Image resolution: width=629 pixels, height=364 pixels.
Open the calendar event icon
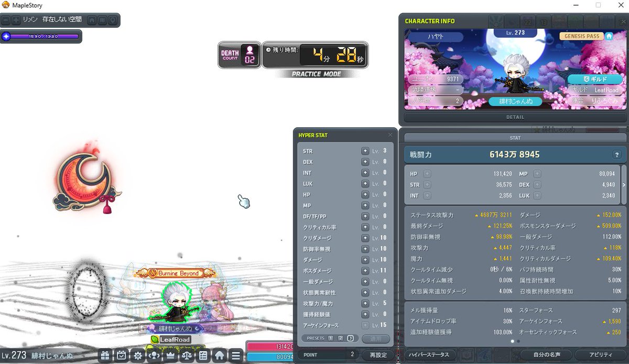(122, 356)
